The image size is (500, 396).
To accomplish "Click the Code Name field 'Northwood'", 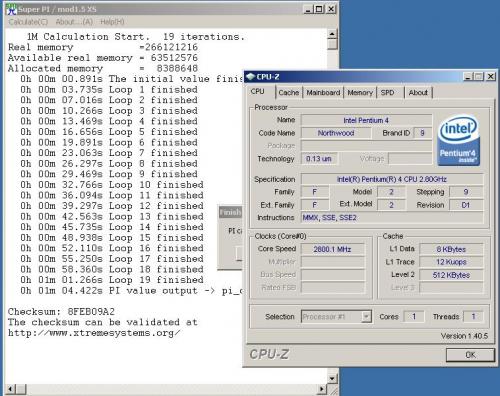I will tap(336, 133).
